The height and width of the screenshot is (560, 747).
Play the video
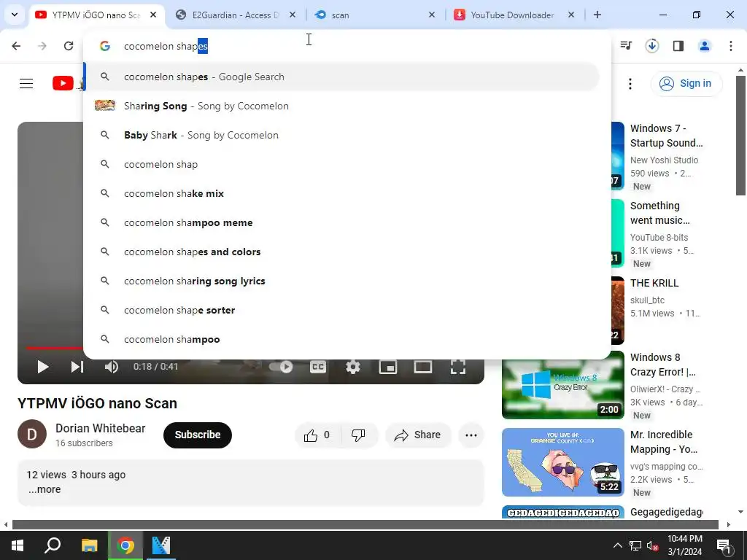point(43,367)
